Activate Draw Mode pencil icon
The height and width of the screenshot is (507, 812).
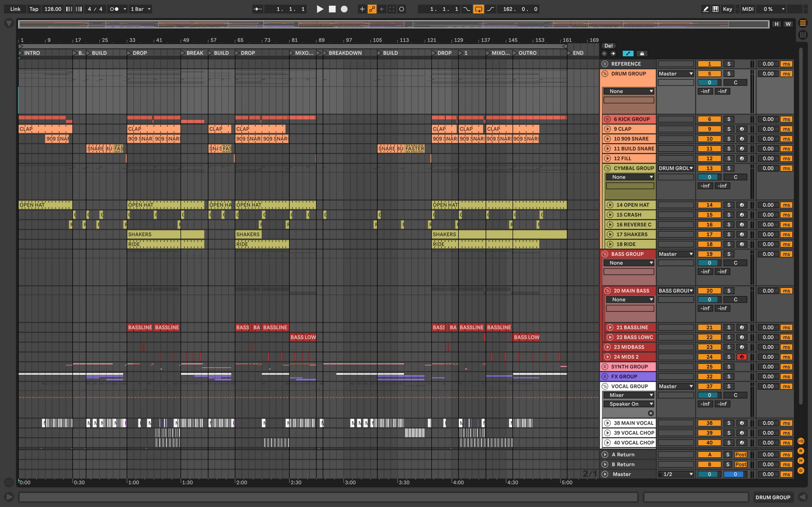point(706,9)
